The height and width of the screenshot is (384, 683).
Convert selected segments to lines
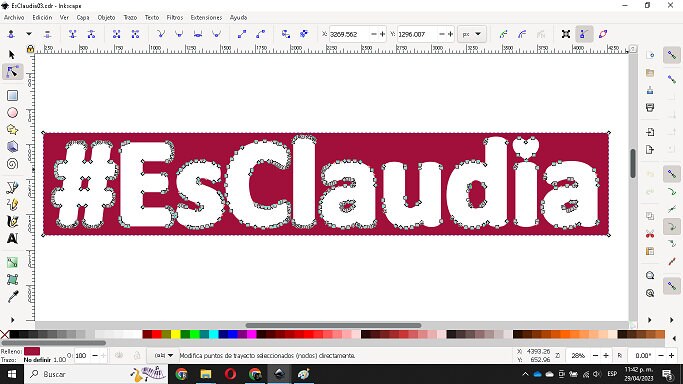click(242, 34)
